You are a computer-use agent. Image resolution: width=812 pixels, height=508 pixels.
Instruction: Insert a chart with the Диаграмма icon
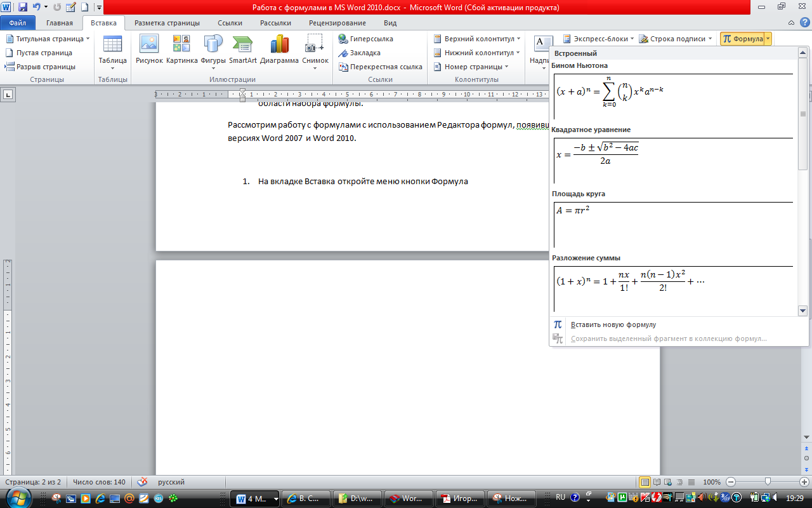click(x=279, y=50)
